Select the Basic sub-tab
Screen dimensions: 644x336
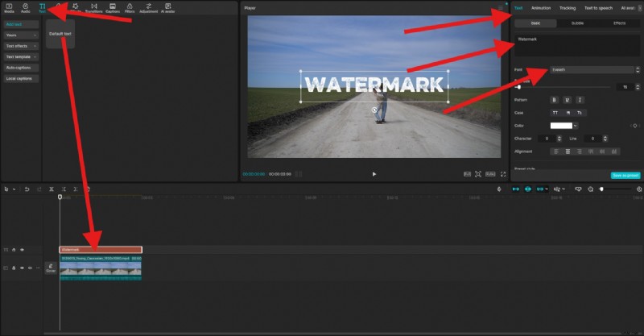pyautogui.click(x=535, y=23)
